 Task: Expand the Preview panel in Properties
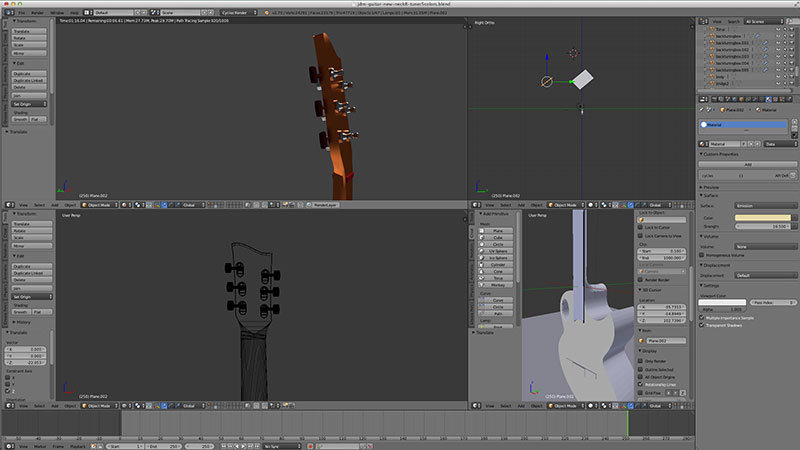click(710, 187)
